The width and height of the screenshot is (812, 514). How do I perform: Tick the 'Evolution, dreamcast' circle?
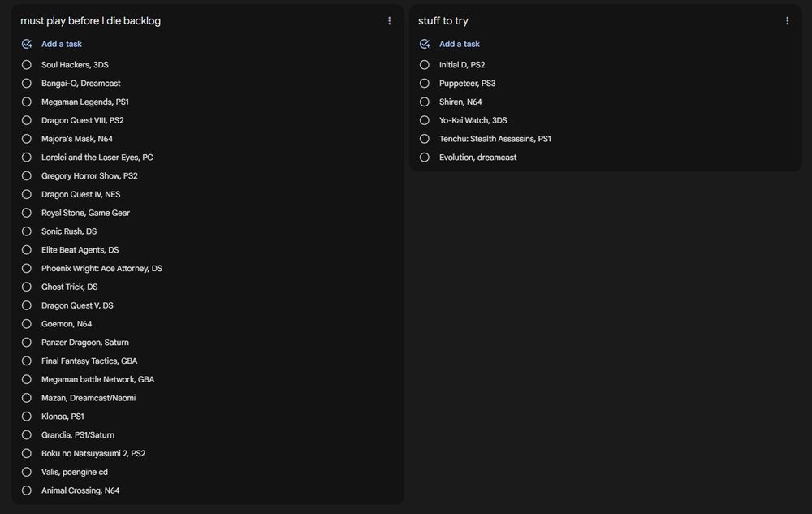pyautogui.click(x=424, y=158)
